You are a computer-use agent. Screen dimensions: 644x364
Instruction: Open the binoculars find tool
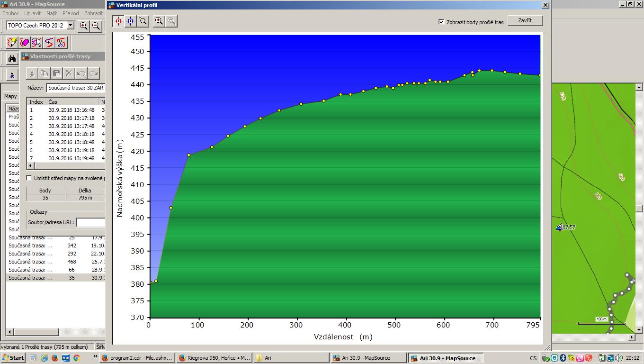(x=12, y=58)
